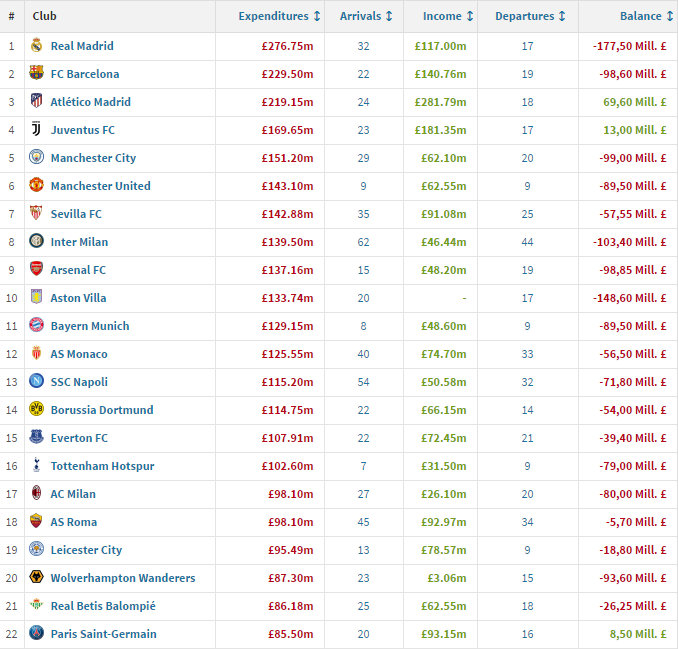
Task: Click the FC Barcelona crest icon
Action: tap(37, 74)
